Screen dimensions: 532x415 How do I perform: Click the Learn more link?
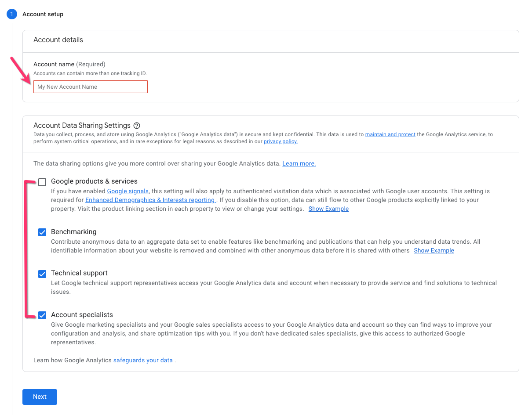pyautogui.click(x=299, y=163)
